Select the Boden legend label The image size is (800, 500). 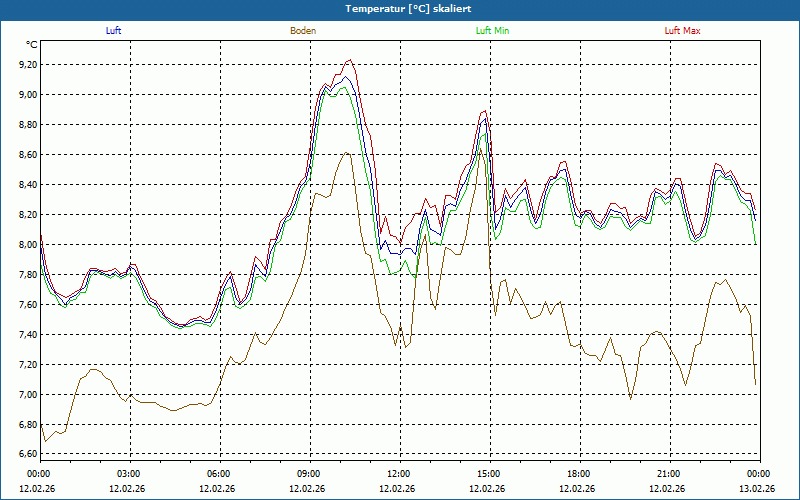pos(303,31)
